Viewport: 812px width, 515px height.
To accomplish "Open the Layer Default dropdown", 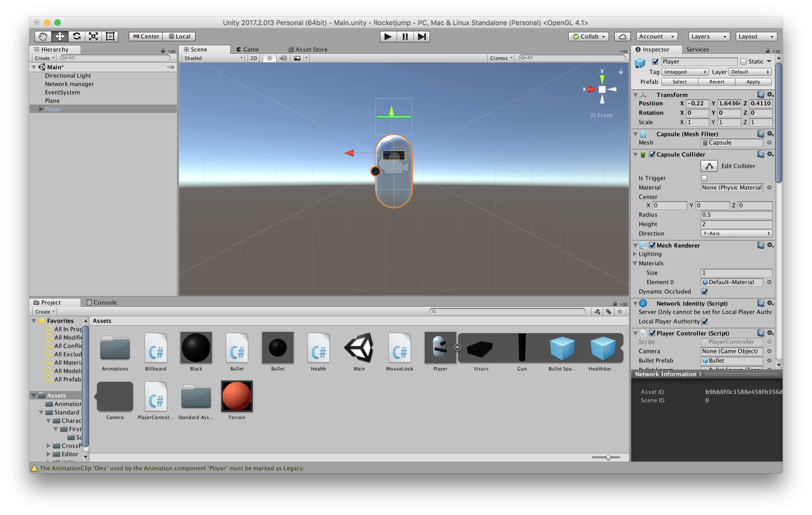I will point(750,72).
